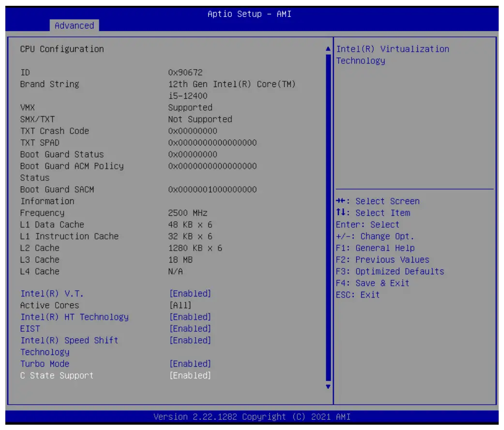The width and height of the screenshot is (504, 430).
Task: Click the CPU Configuration heading
Action: (61, 49)
